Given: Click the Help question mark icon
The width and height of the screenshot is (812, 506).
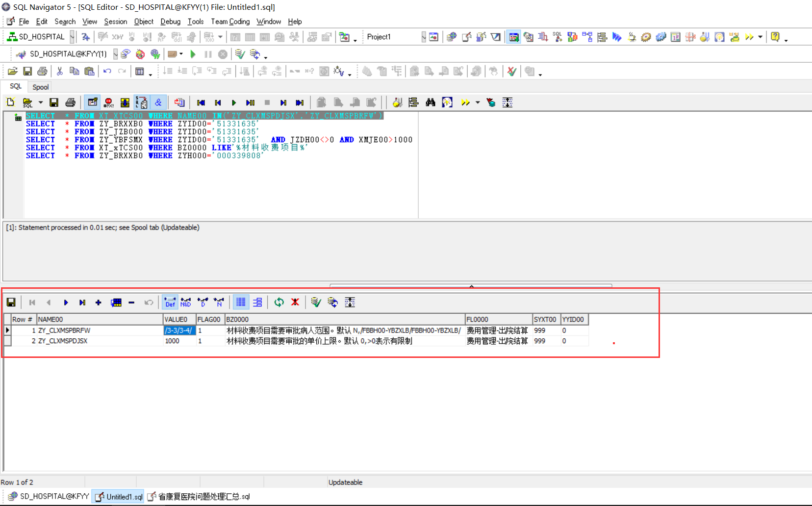Looking at the screenshot, I should [x=775, y=37].
